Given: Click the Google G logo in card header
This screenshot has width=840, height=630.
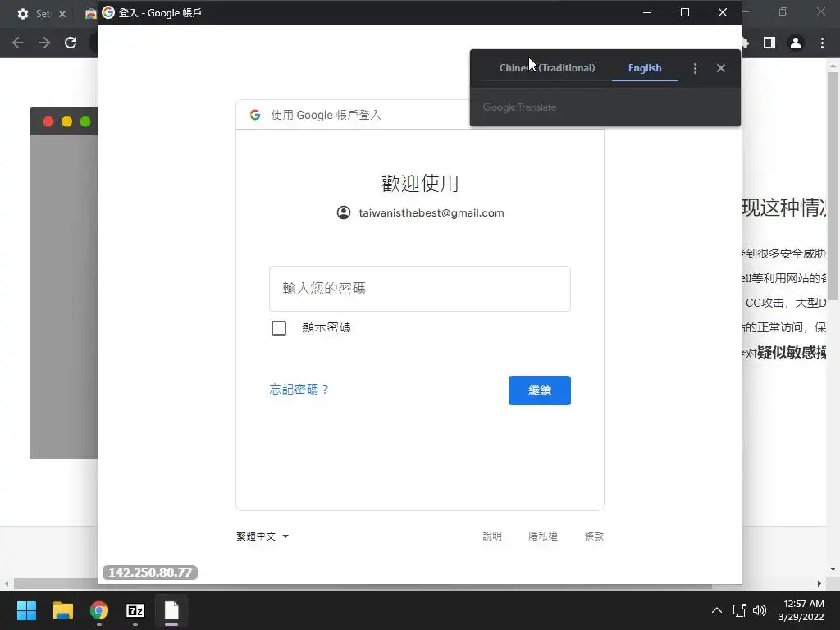Looking at the screenshot, I should tap(255, 115).
